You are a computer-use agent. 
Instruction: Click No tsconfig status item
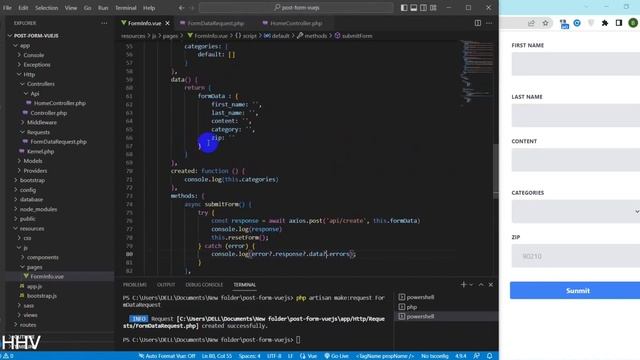point(435,356)
